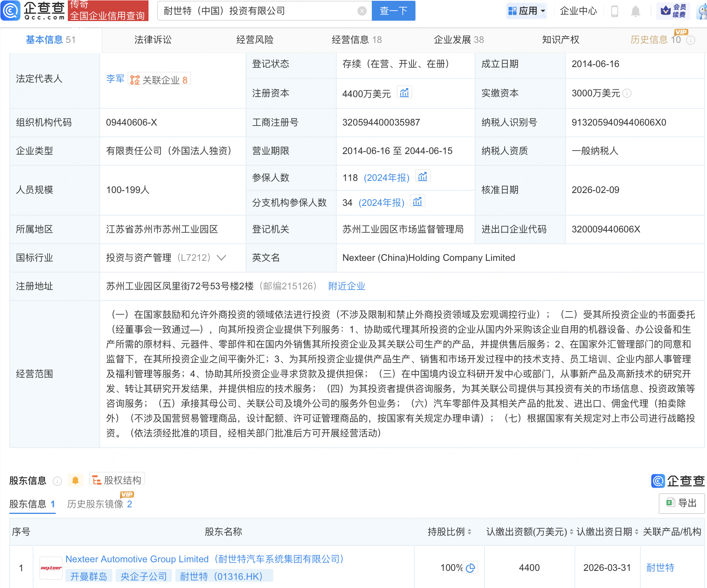This screenshot has height=588, width=707.
Task: Click the registered capital chart icon
Action: click(404, 93)
